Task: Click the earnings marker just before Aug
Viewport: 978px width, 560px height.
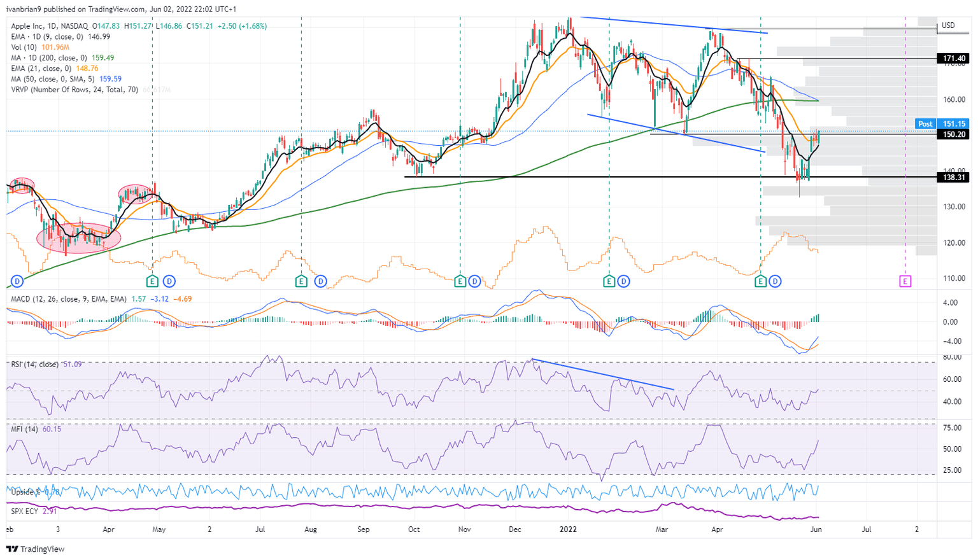Action: [x=302, y=281]
